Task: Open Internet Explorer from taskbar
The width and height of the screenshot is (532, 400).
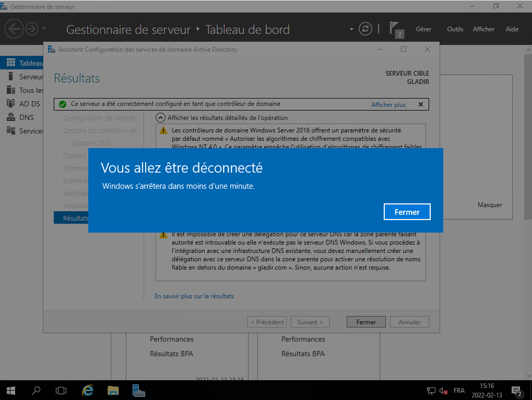Action: (88, 390)
